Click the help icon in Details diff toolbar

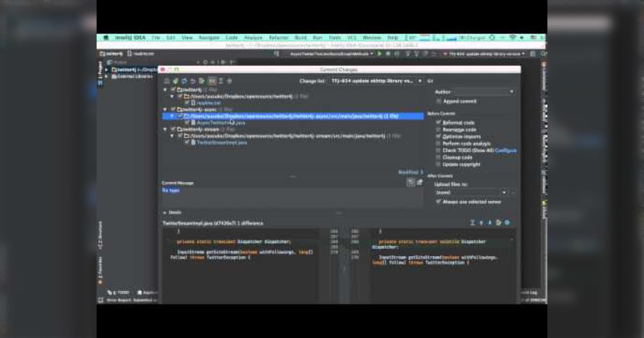[507, 223]
